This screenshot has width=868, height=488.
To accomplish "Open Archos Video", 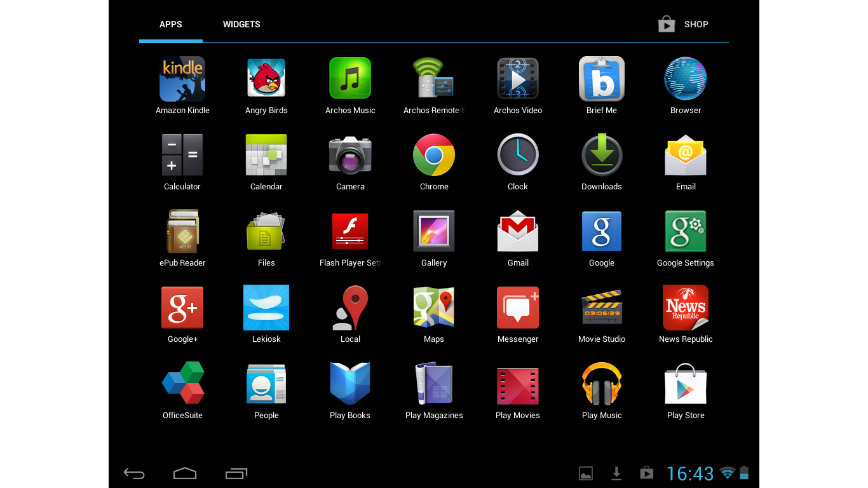I will 518,79.
